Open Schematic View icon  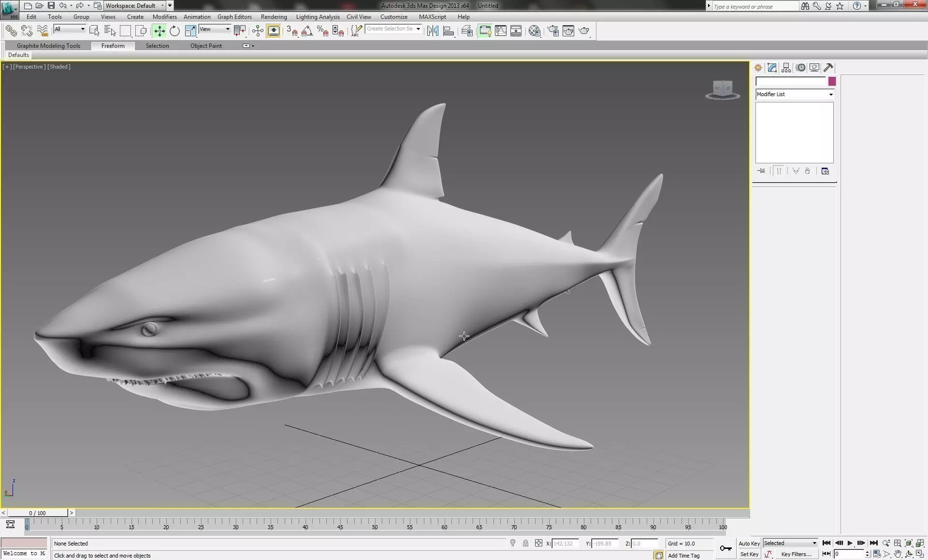click(x=516, y=31)
